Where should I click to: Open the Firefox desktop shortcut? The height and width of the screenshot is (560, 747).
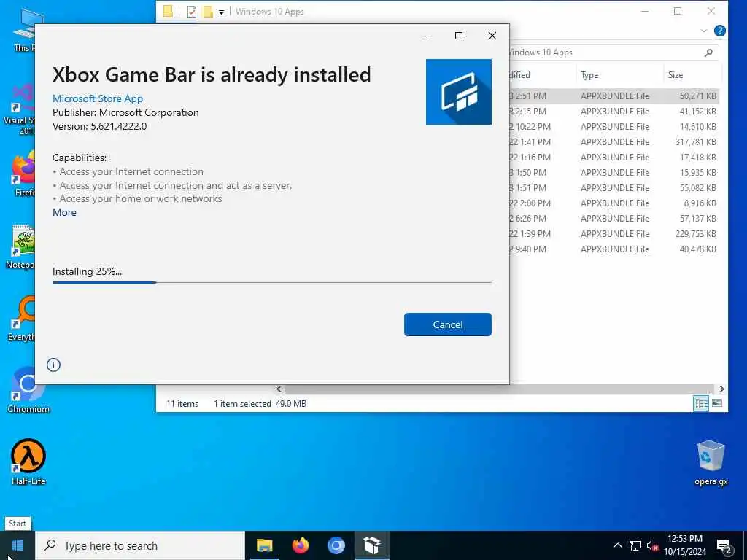pos(23,174)
